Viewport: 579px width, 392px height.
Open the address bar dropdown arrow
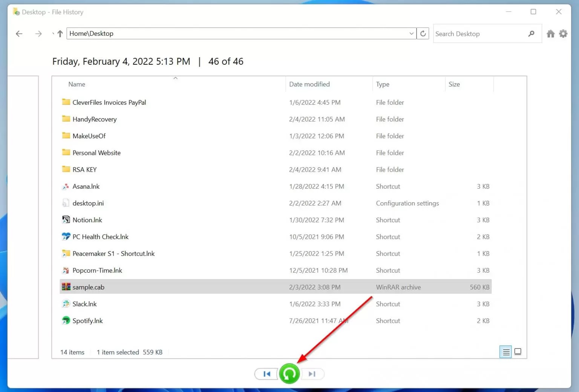coord(411,33)
